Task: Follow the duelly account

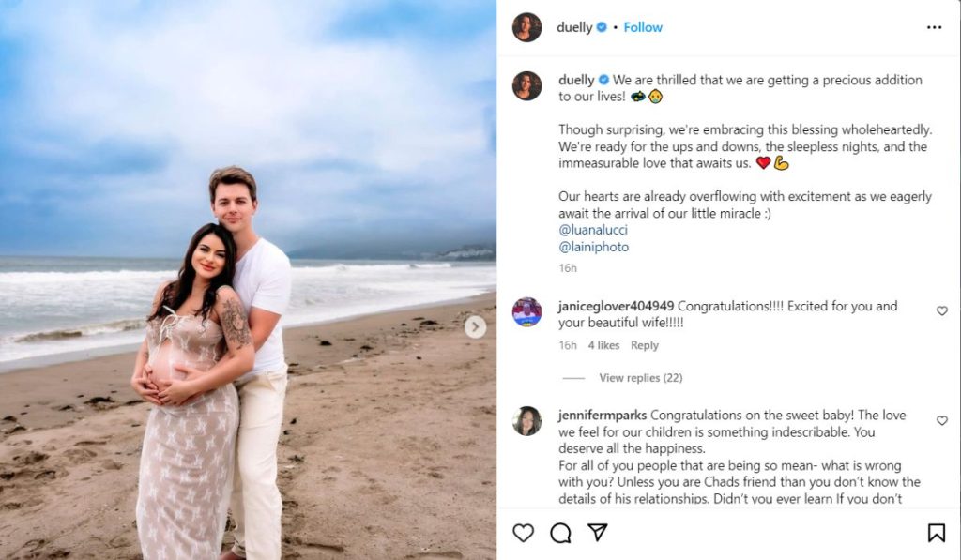Action: click(643, 27)
